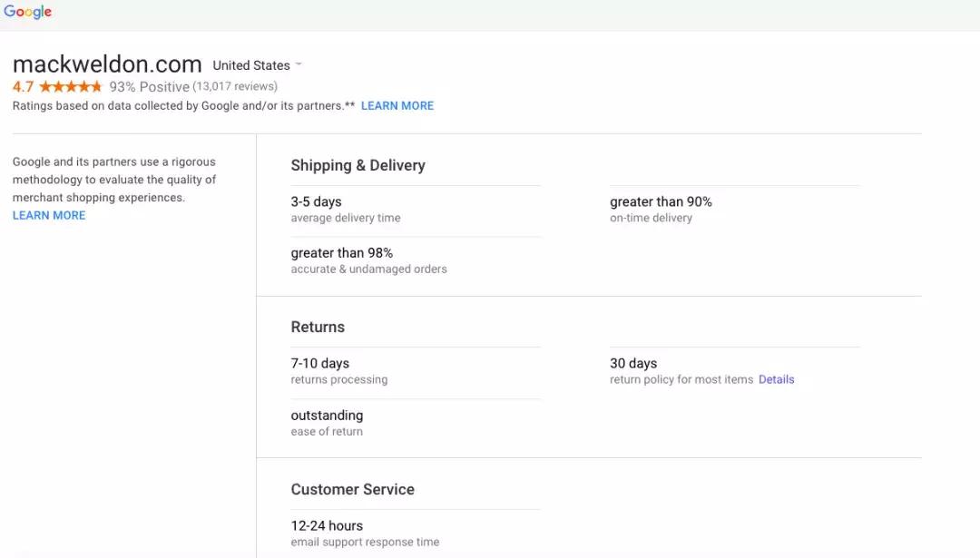Click the greater than 90% on-time delivery stat
980x558 pixels.
tap(661, 202)
